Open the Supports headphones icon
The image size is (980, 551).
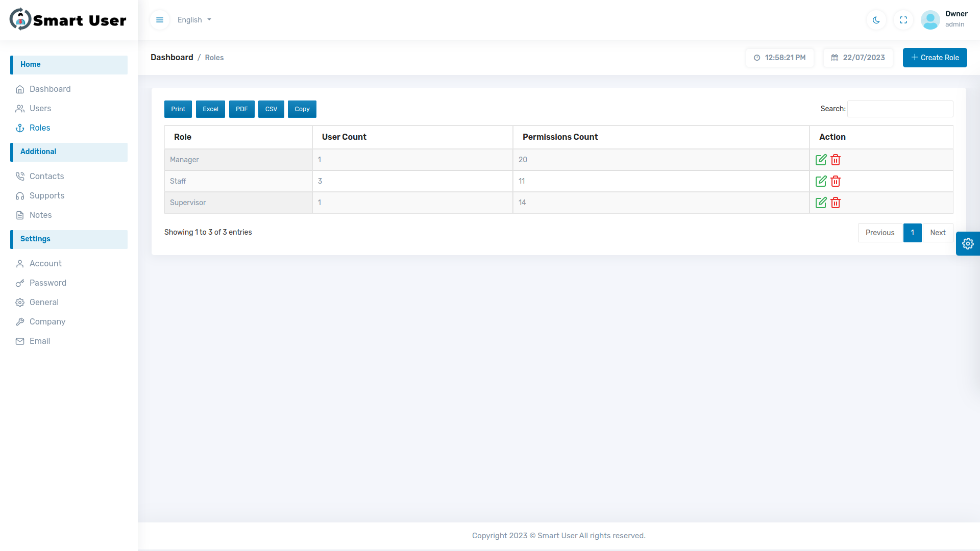[20, 195]
